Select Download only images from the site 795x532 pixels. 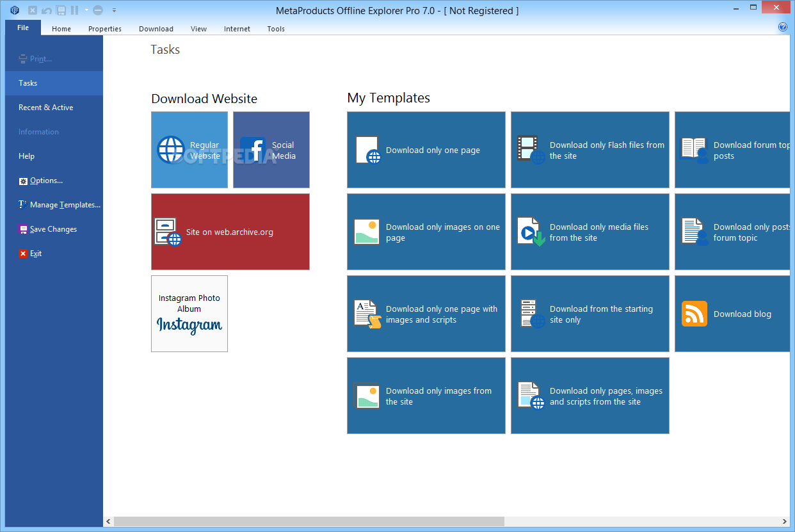tap(426, 396)
